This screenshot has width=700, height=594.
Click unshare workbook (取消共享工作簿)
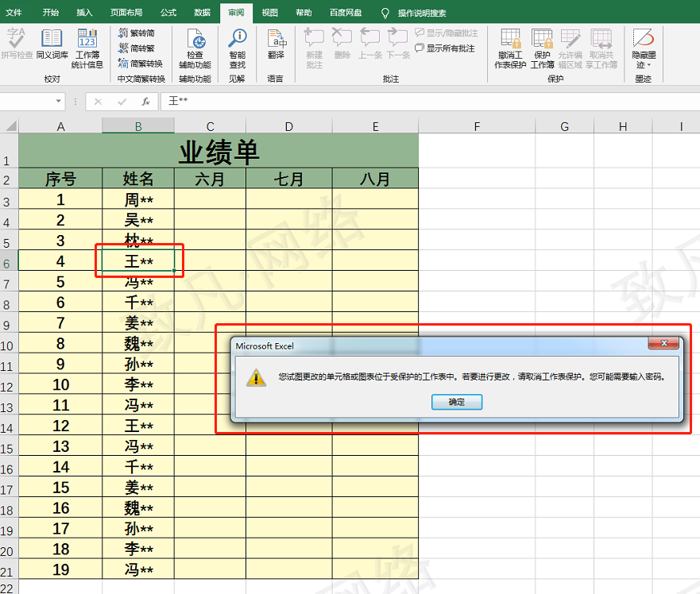(601, 48)
